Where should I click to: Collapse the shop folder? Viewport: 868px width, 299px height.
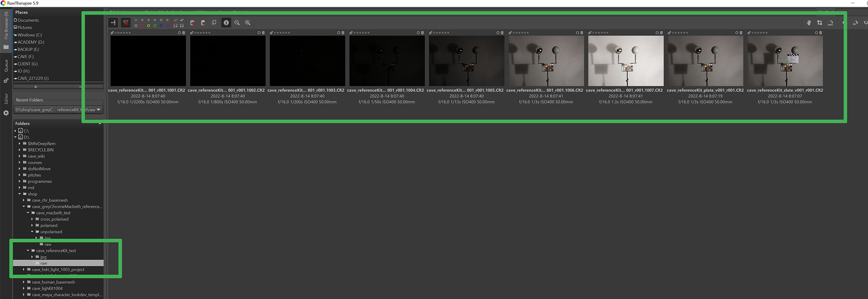coord(20,194)
